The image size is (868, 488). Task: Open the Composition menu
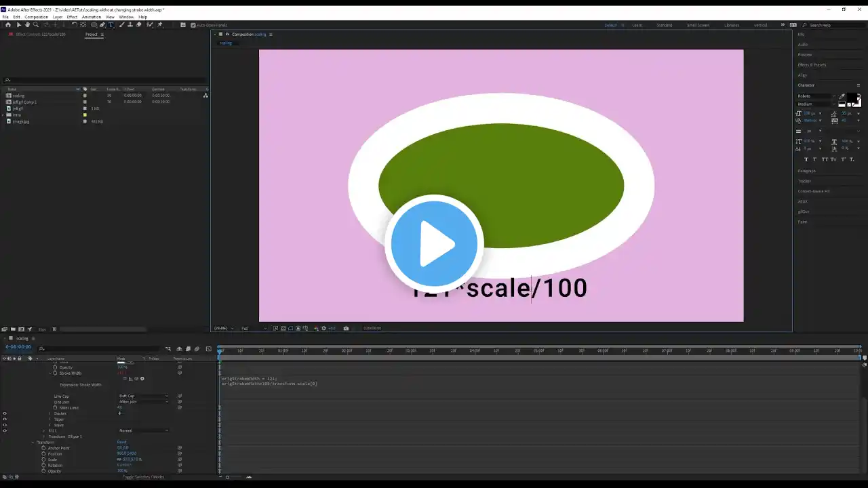[x=37, y=17]
